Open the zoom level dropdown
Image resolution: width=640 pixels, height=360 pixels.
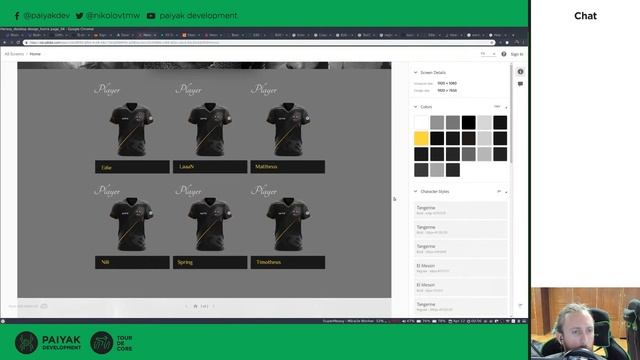tap(488, 54)
